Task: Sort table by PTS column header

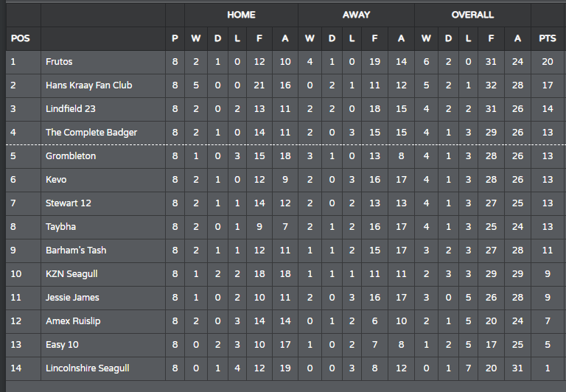Action: pos(548,38)
